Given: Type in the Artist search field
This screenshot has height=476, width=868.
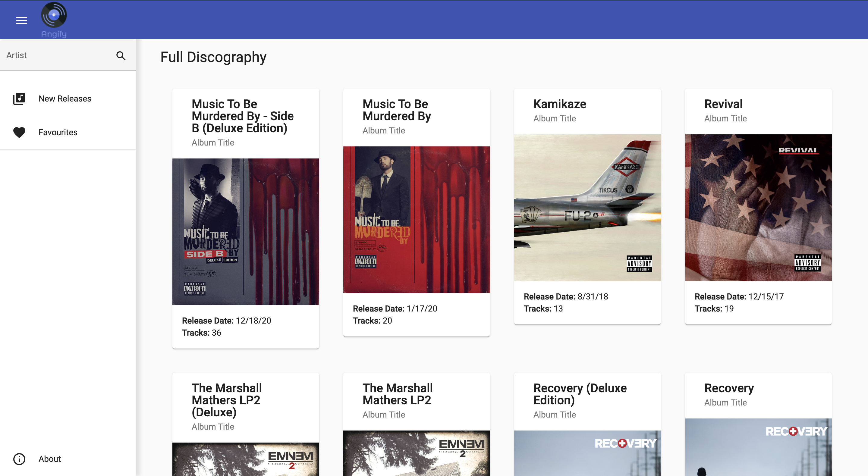Looking at the screenshot, I should pos(57,55).
